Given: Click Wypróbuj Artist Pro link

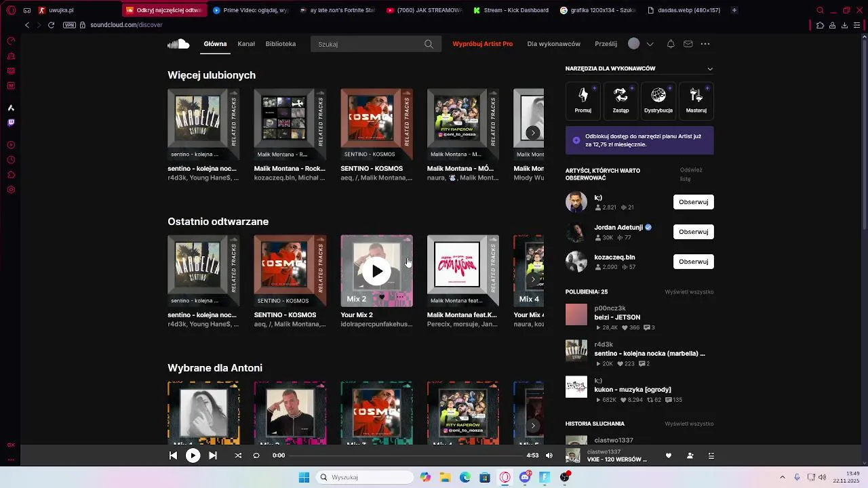Looking at the screenshot, I should [483, 44].
